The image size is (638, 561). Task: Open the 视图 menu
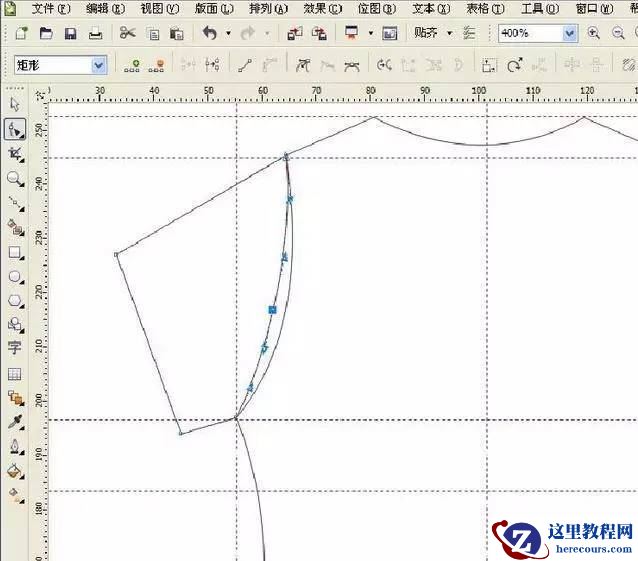160,9
